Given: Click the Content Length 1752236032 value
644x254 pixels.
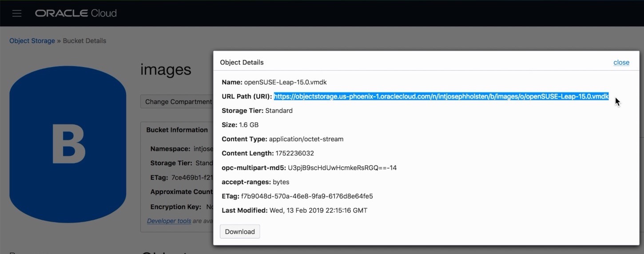Looking at the screenshot, I should [294, 153].
